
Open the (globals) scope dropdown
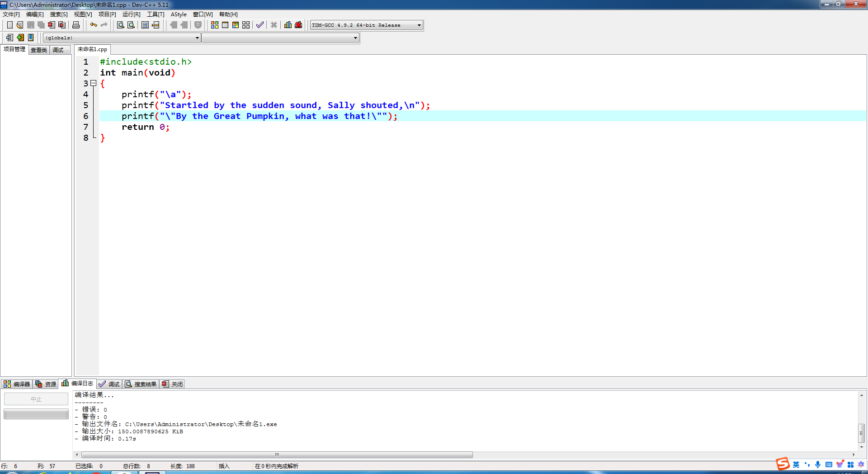pos(122,38)
